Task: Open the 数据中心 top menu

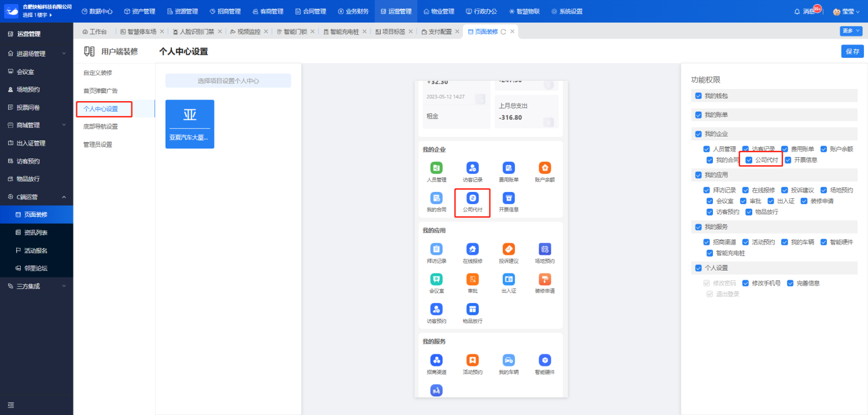Action: [x=97, y=12]
